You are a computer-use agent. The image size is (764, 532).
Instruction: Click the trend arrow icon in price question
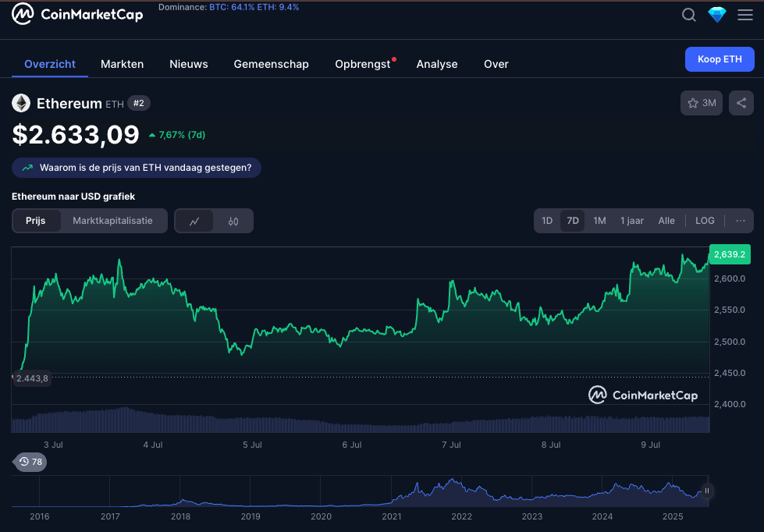point(27,168)
